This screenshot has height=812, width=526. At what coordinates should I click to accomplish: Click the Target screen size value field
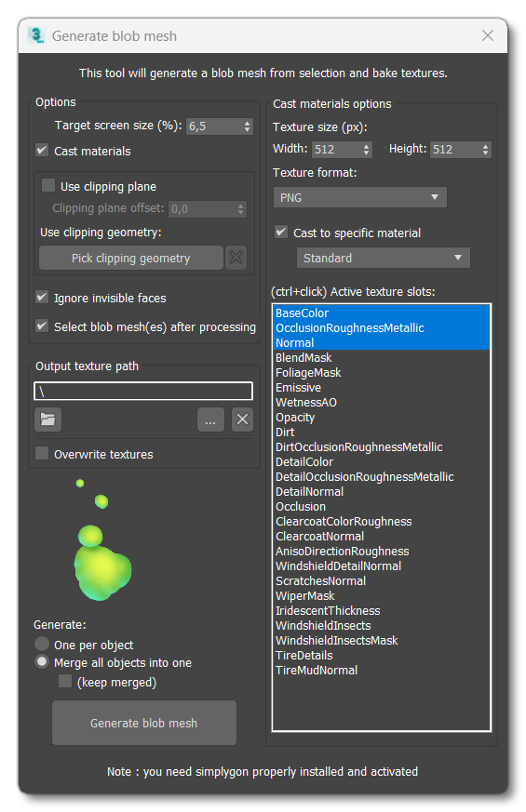point(214,126)
